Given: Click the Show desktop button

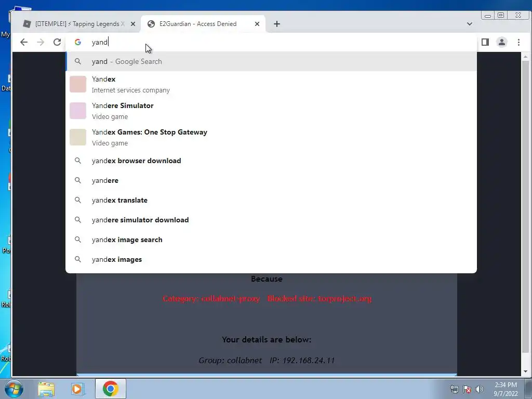Looking at the screenshot, I should tap(528, 389).
